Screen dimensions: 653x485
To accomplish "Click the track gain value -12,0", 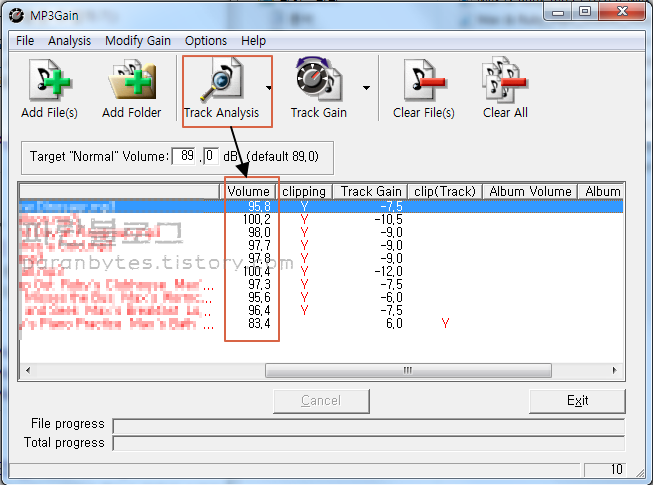I will click(x=388, y=271).
